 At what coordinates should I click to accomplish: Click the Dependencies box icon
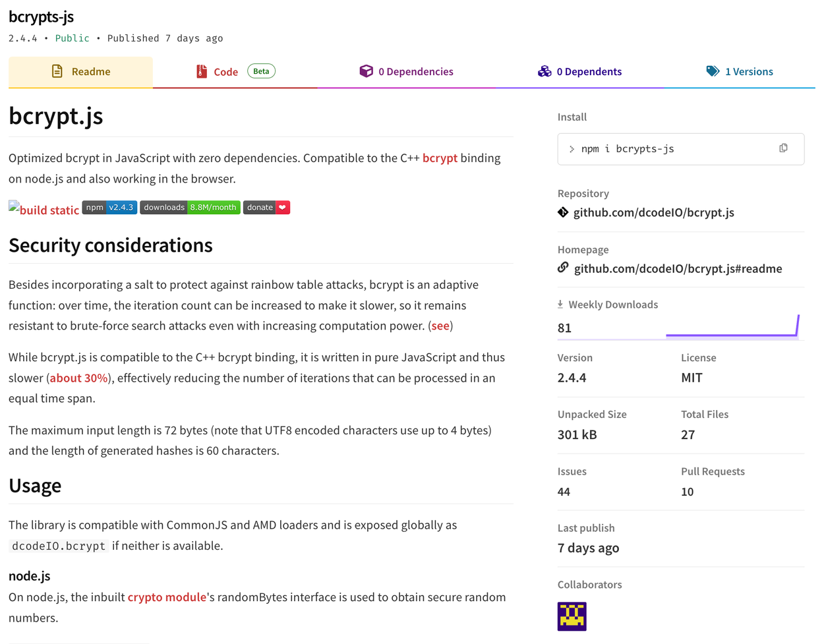tap(367, 71)
